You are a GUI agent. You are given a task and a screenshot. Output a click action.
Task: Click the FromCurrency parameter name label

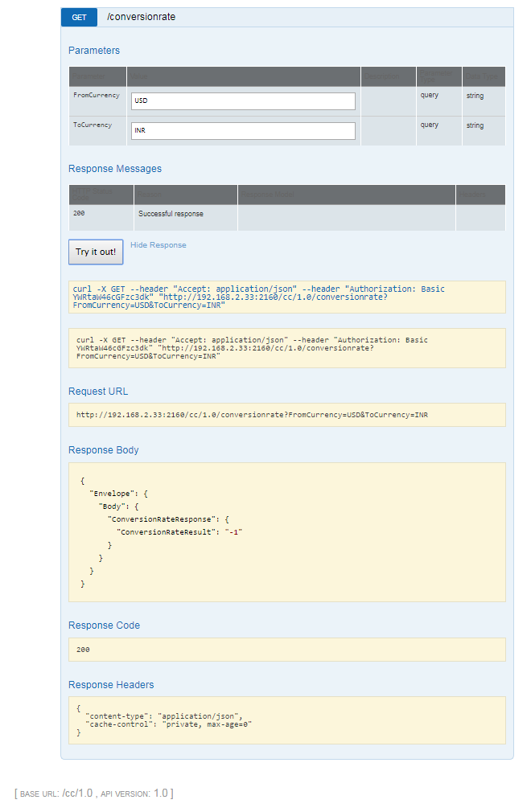pos(96,96)
